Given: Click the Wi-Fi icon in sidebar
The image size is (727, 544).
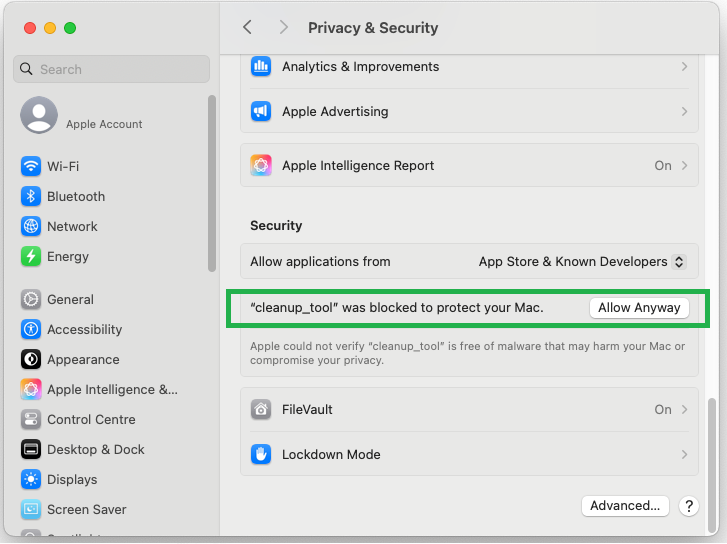Looking at the screenshot, I should (31, 166).
